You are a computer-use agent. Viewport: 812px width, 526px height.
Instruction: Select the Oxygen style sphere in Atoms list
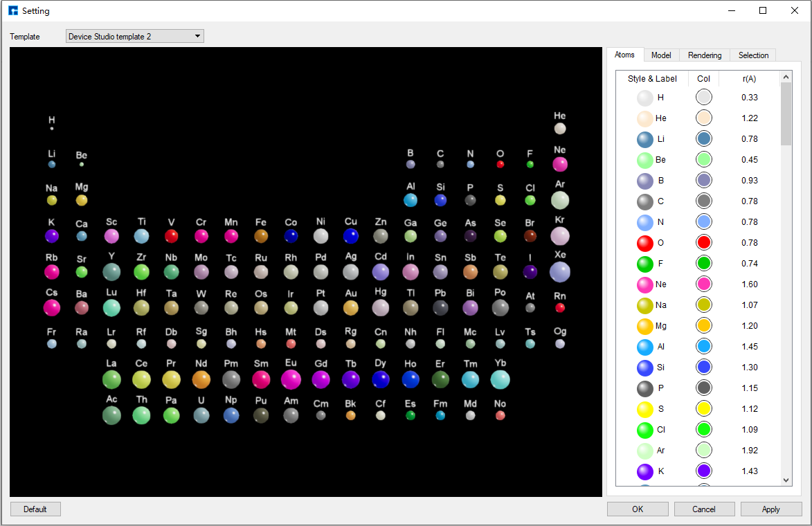pyautogui.click(x=645, y=243)
